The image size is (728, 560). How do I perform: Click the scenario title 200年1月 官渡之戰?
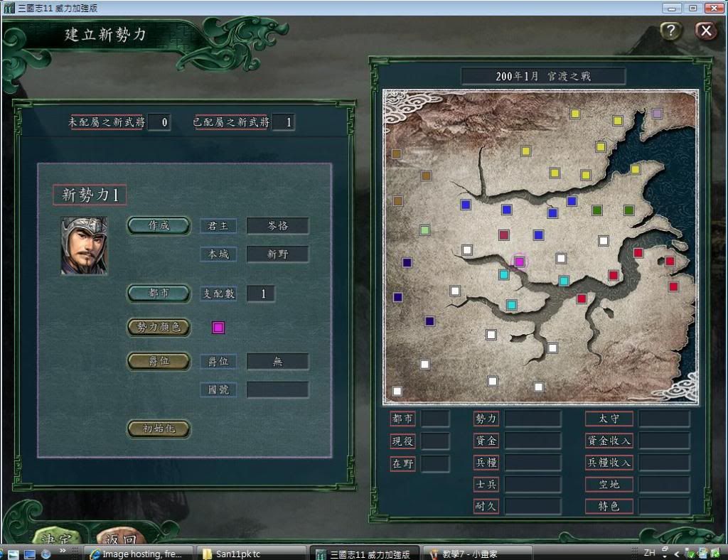click(543, 76)
